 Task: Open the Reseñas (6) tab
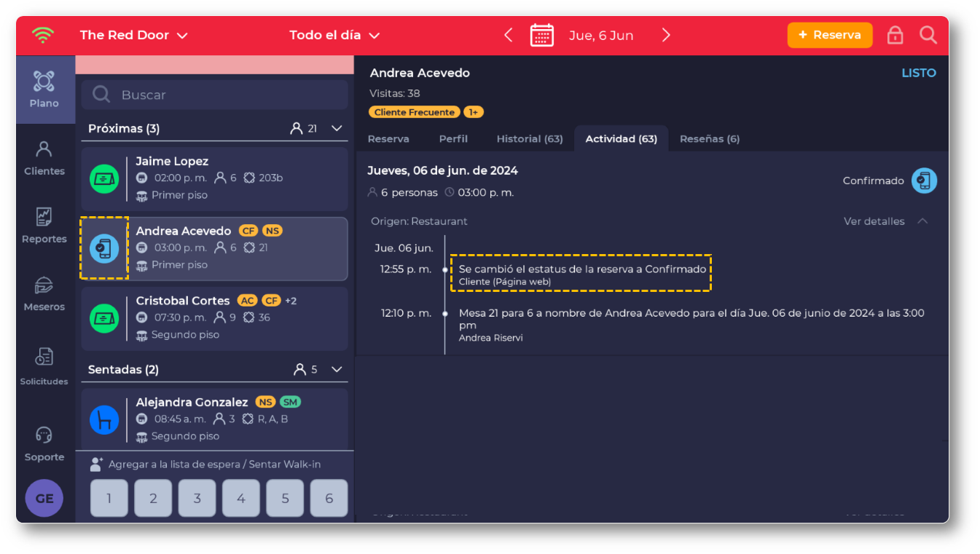(x=710, y=139)
